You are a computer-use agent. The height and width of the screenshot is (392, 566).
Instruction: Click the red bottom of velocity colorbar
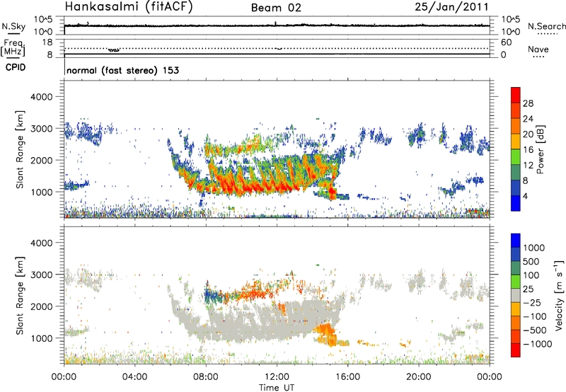(516, 350)
